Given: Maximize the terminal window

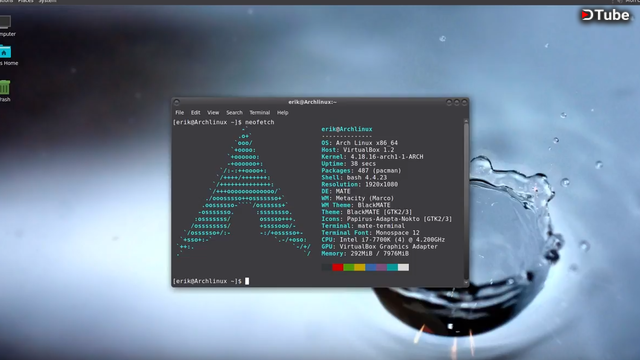Looking at the screenshot, I should (x=457, y=102).
